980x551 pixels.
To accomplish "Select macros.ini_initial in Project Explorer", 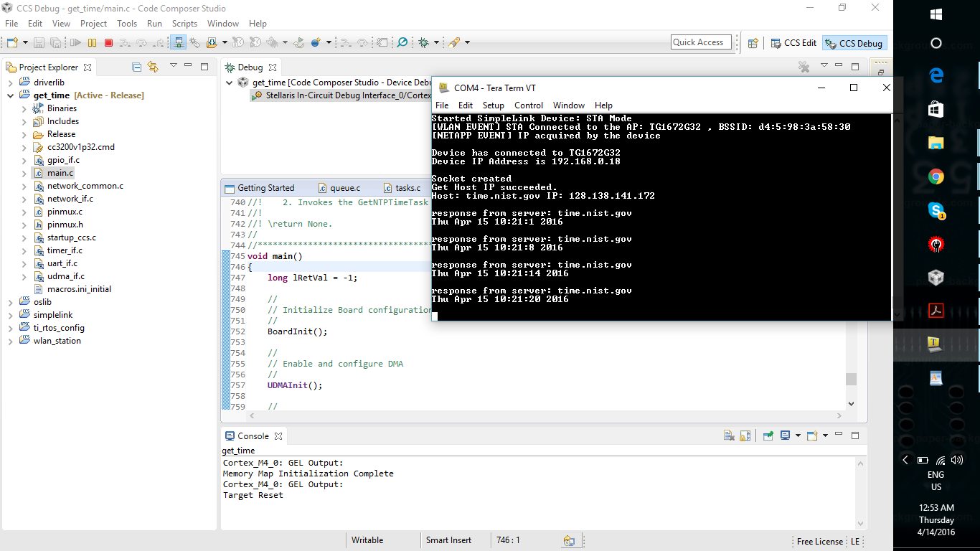I will pos(79,289).
